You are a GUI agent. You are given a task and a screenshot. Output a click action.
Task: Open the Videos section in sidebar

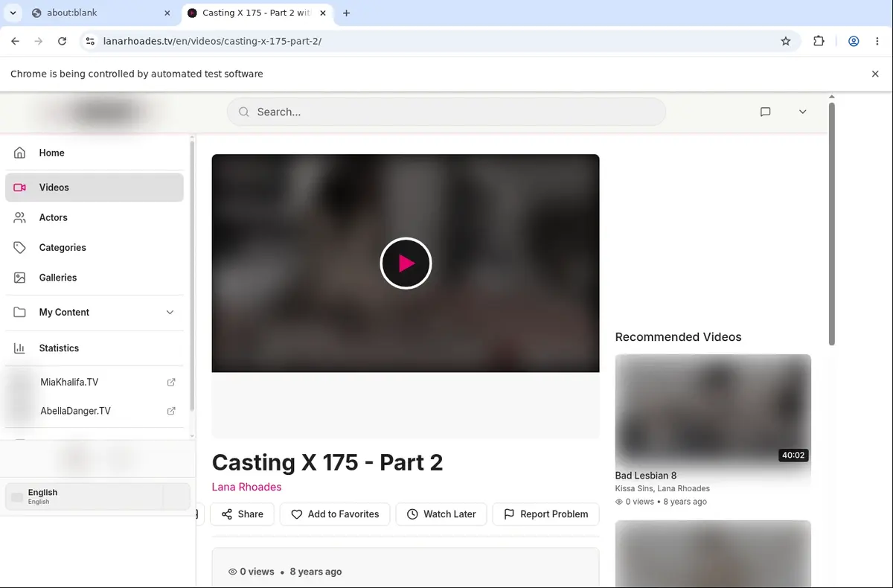(95, 188)
